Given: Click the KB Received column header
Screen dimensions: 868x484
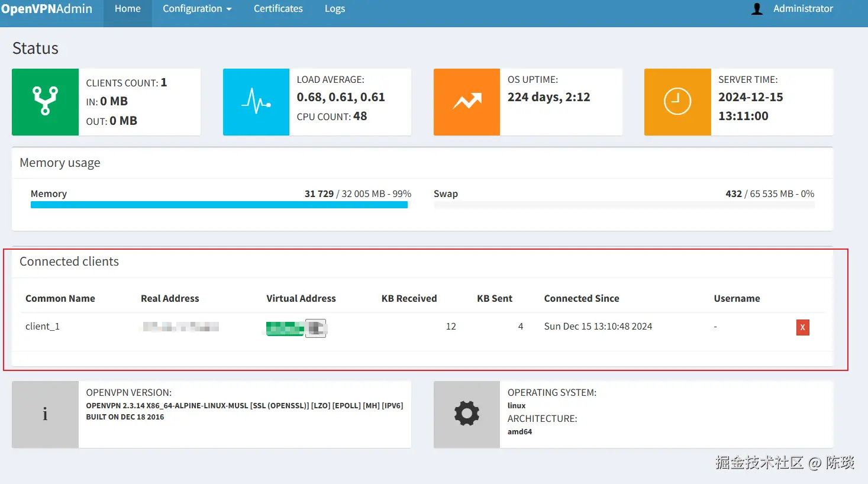Looking at the screenshot, I should pos(409,298).
